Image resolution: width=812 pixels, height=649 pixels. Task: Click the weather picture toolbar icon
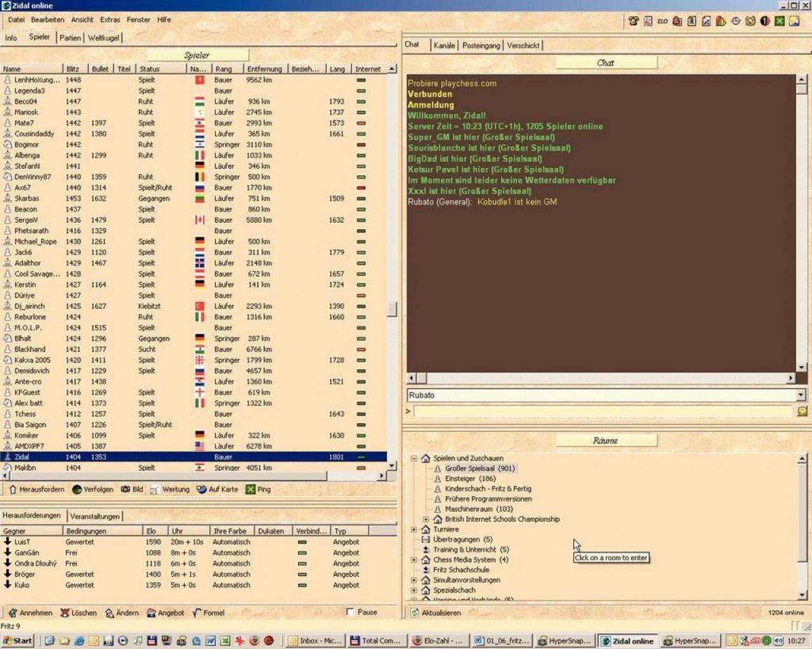794,21
